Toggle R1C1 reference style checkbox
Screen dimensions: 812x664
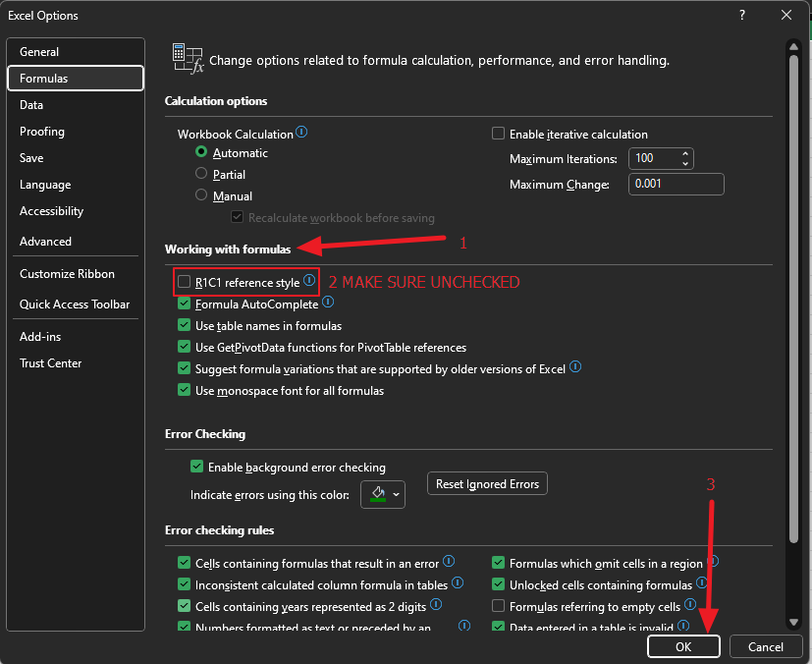[x=184, y=282]
